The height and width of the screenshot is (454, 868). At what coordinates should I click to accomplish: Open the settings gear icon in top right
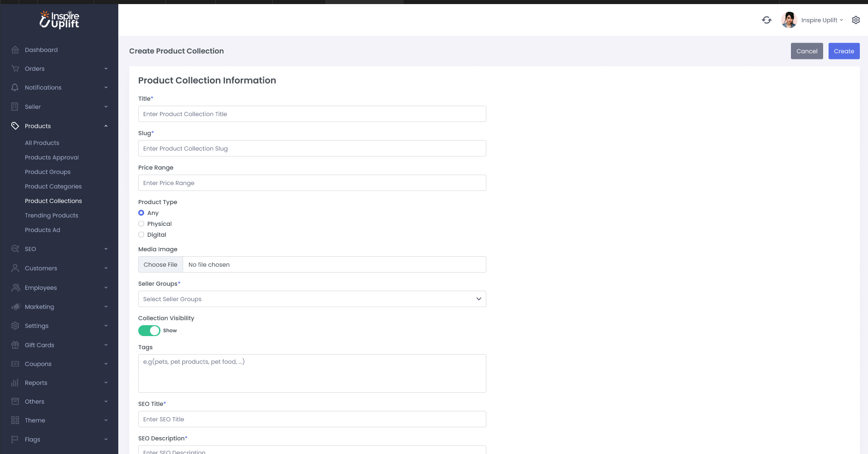(x=856, y=20)
